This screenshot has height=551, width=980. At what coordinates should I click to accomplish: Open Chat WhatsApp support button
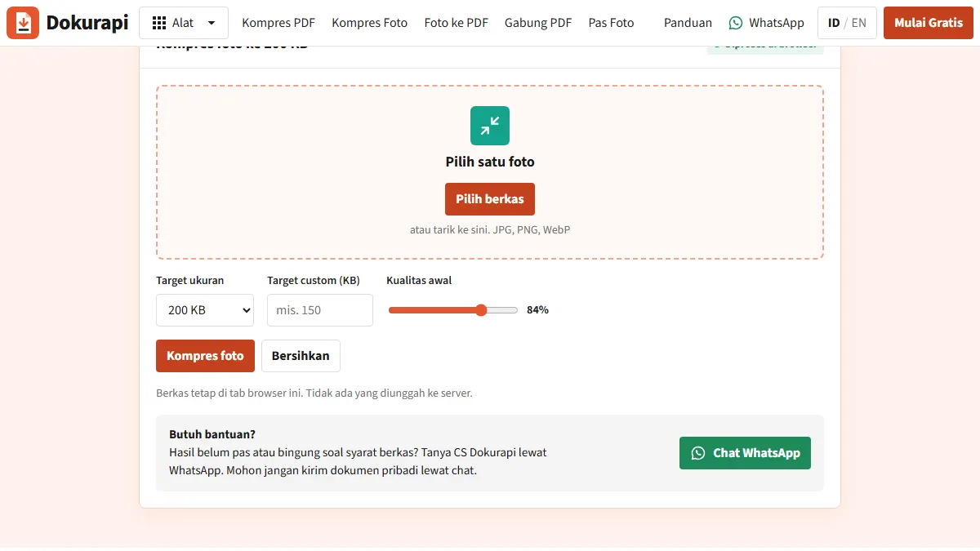pyautogui.click(x=745, y=453)
